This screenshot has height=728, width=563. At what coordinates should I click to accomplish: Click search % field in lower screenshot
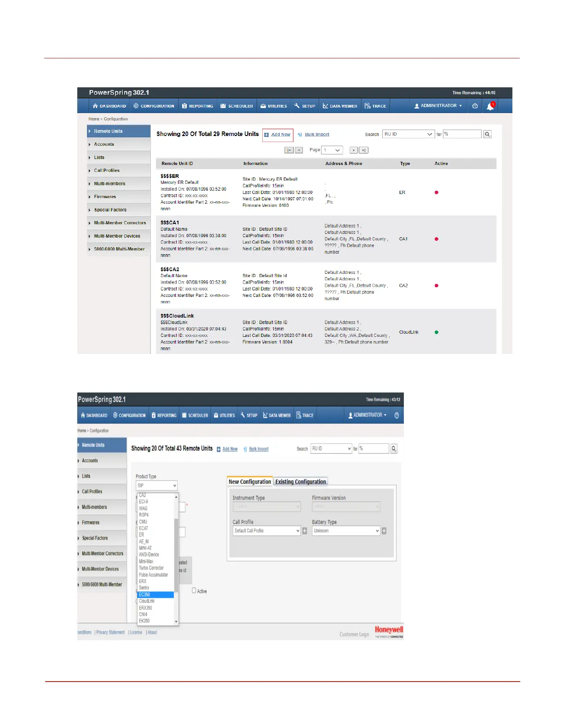374,449
